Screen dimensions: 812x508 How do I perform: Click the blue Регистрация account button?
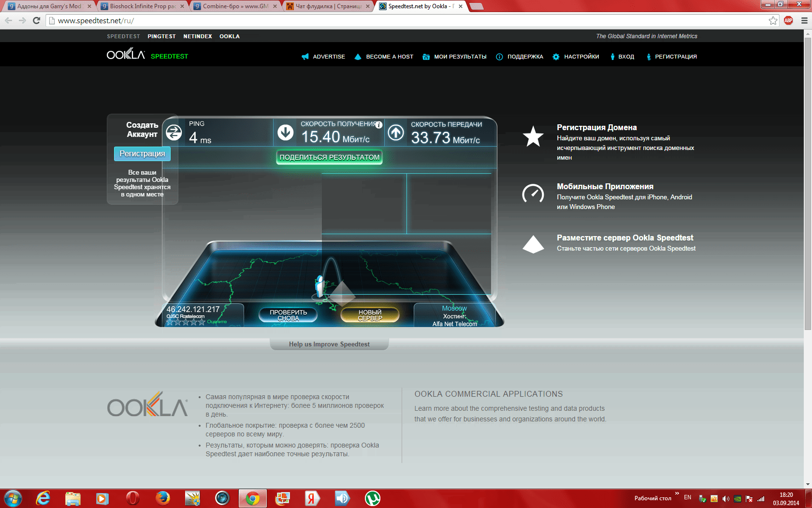[142, 153]
